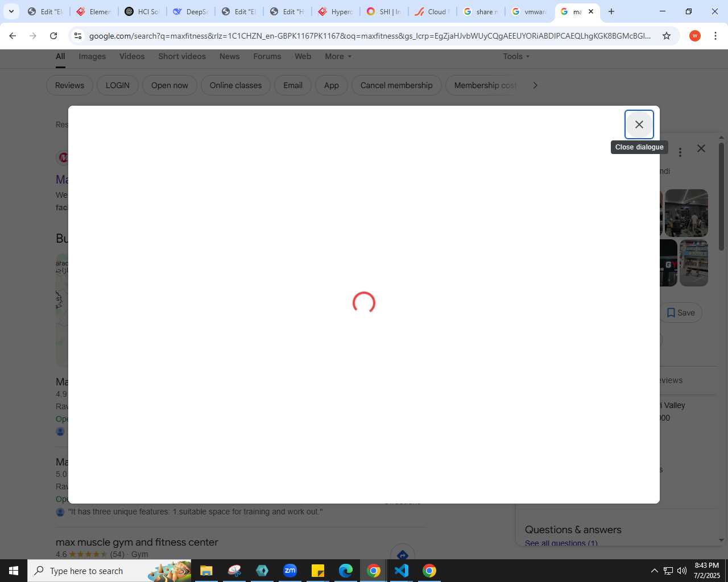Switch to the vmware search tab
The image size is (728, 582).
pos(529,11)
